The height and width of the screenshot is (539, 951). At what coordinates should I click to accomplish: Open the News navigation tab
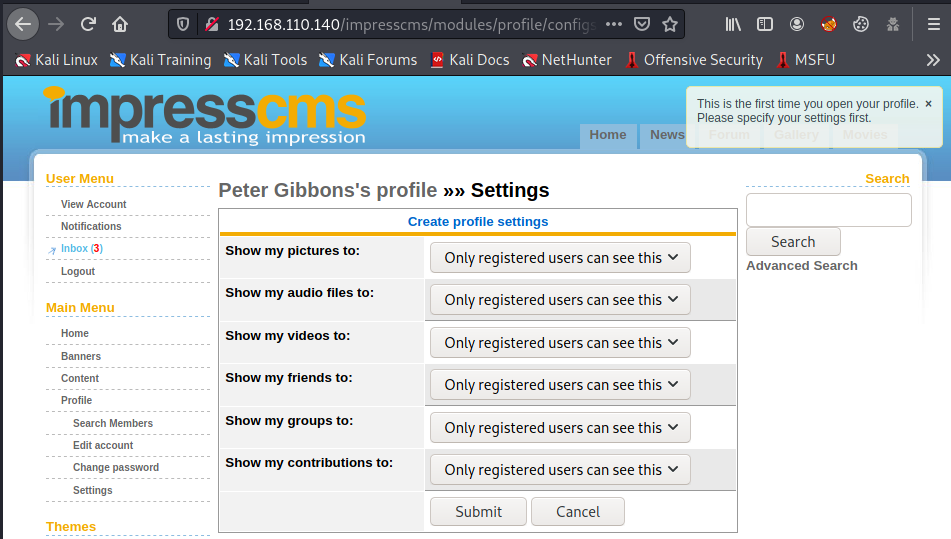(x=667, y=135)
